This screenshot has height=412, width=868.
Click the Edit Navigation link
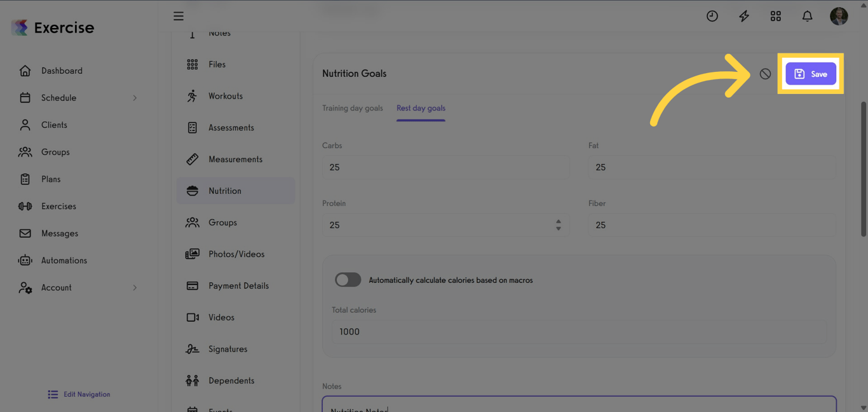pos(79,394)
